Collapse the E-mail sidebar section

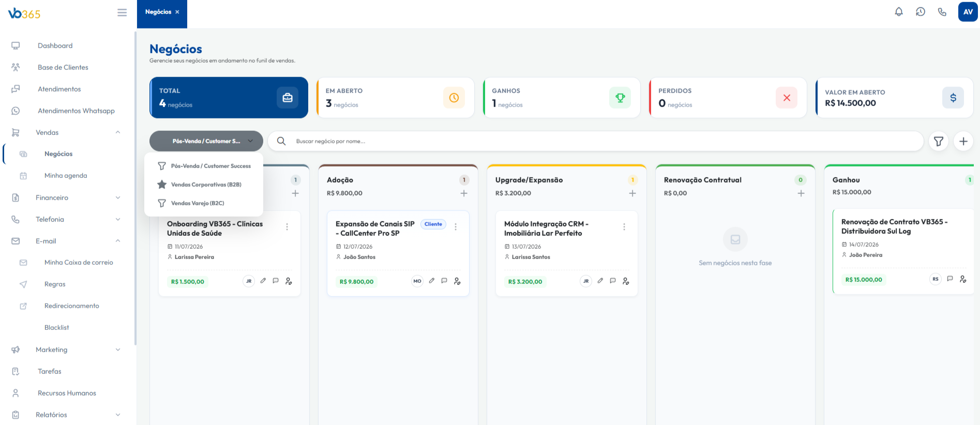tap(118, 241)
